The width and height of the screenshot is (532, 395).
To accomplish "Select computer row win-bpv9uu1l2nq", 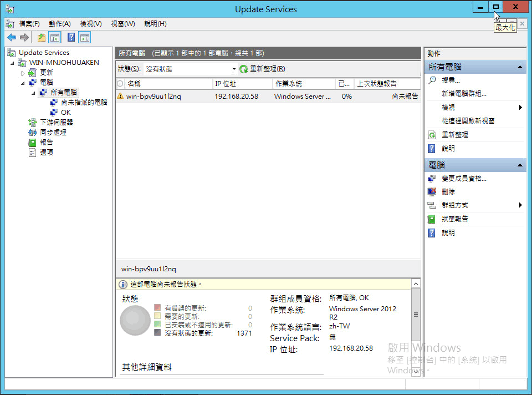I will [x=268, y=97].
